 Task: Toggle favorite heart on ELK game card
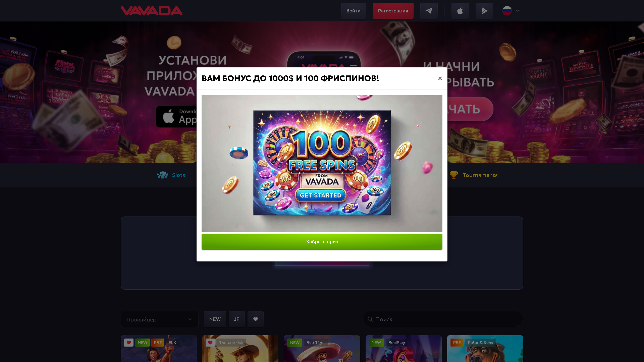[x=129, y=343]
